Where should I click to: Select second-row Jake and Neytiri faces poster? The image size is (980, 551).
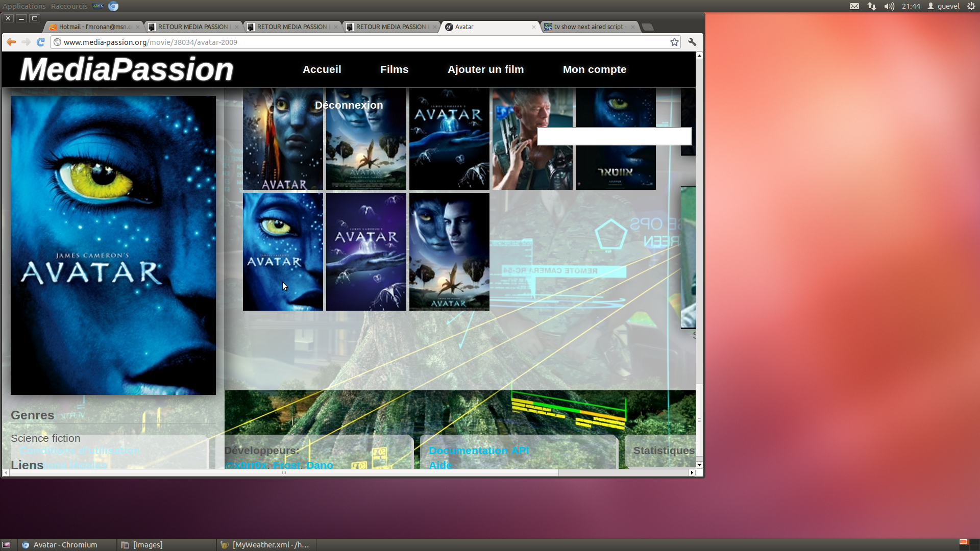[449, 252]
